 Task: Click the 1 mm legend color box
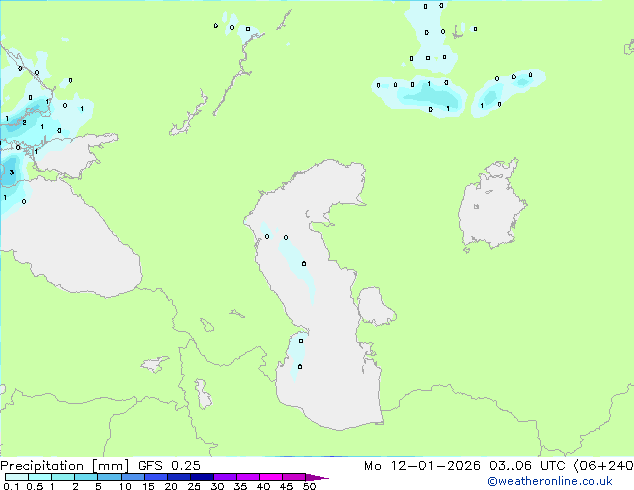[x=63, y=477]
